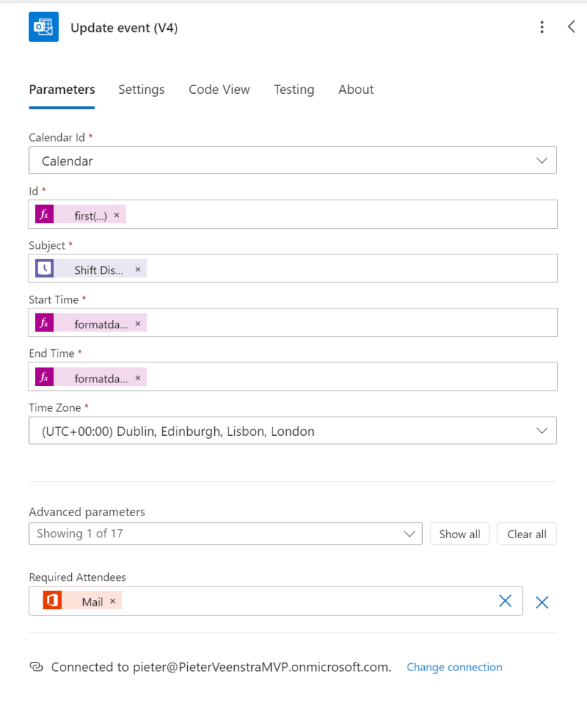Screen dimensions: 587x728
Task: Remove the Mail token from Required Attendees
Action: point(112,601)
